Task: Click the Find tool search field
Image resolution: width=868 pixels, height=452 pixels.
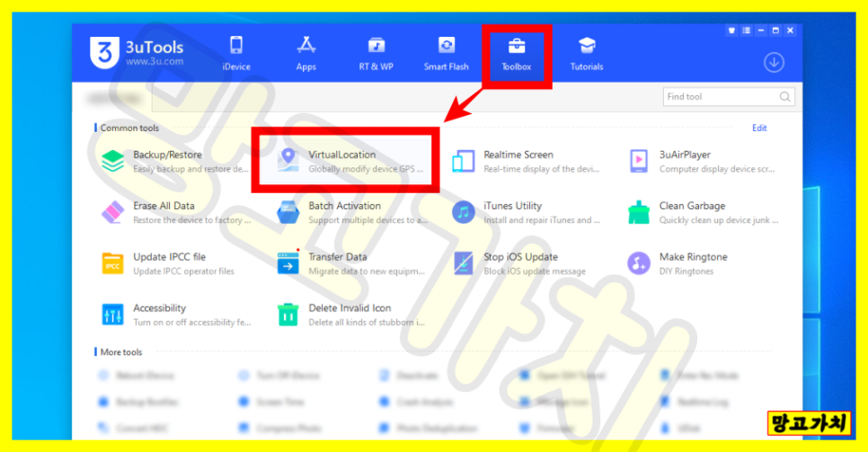Action: [729, 96]
